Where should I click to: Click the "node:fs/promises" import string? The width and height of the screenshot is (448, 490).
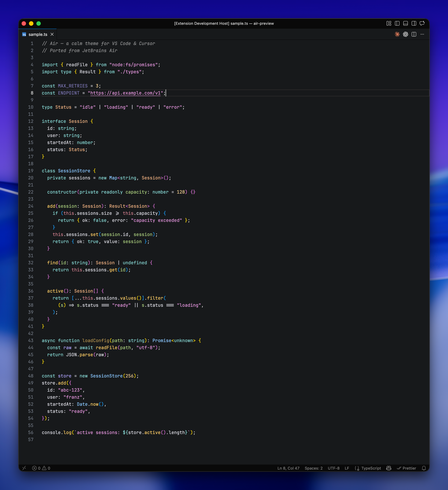133,65
